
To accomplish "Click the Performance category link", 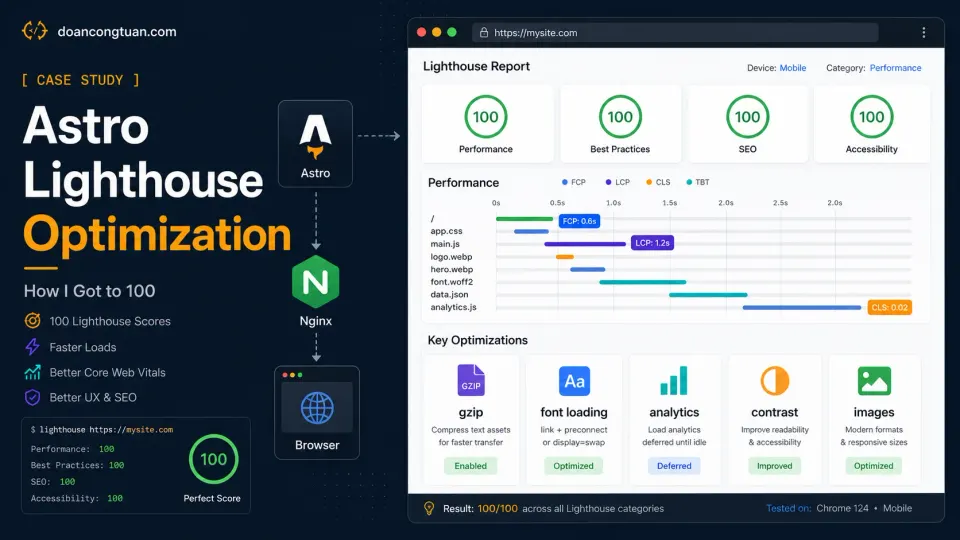I will pyautogui.click(x=895, y=68).
